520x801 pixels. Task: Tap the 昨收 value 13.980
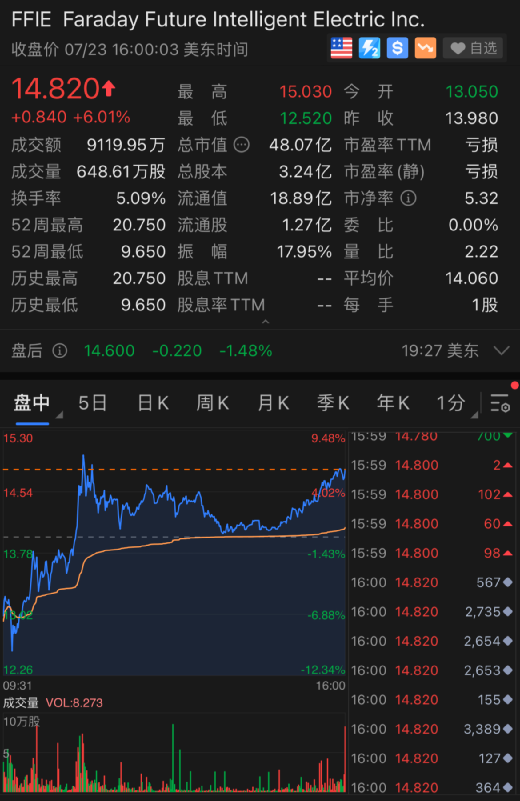point(471,119)
